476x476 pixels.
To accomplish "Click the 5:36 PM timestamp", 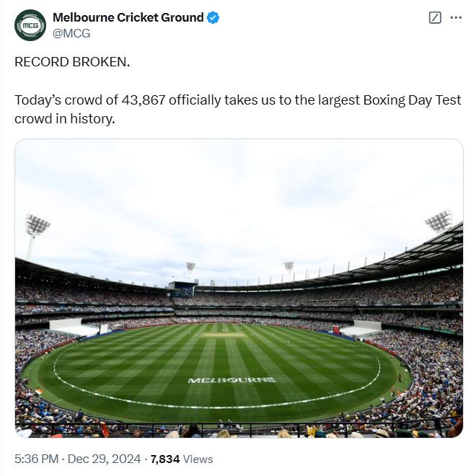I will 37,459.
